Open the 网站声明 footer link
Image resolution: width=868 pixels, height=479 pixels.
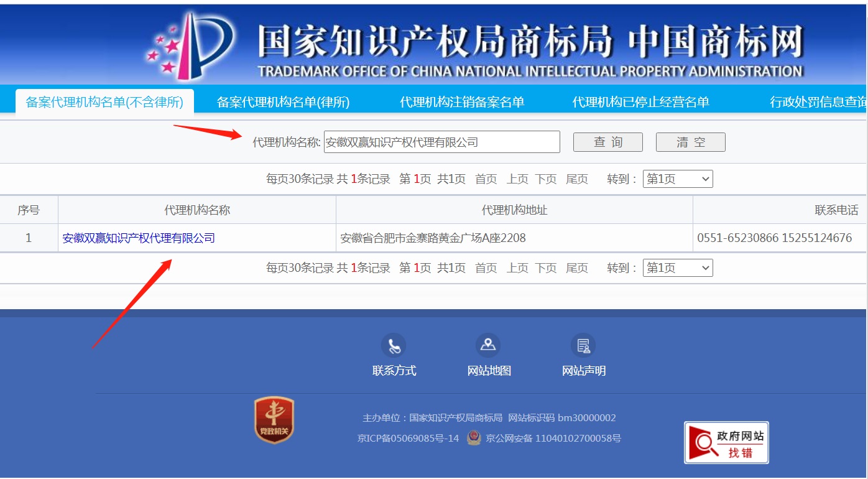pyautogui.click(x=584, y=371)
